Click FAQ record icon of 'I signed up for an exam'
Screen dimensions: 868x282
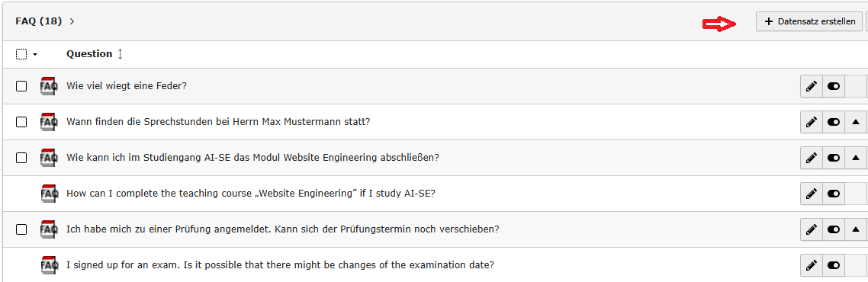point(49,265)
